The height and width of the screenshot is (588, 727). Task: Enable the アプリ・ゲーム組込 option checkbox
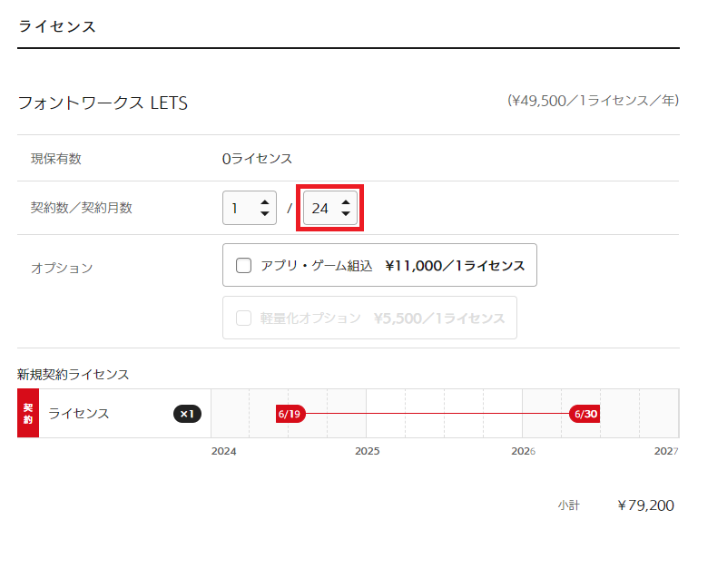[x=243, y=265]
